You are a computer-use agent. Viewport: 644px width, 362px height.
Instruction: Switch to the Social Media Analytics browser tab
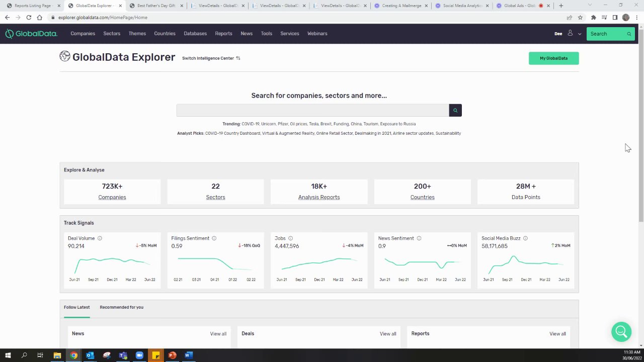pos(461,6)
